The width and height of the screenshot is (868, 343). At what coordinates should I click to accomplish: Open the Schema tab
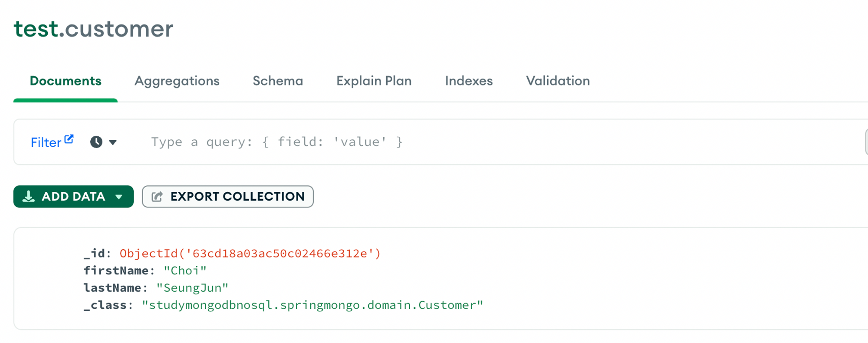click(x=278, y=81)
